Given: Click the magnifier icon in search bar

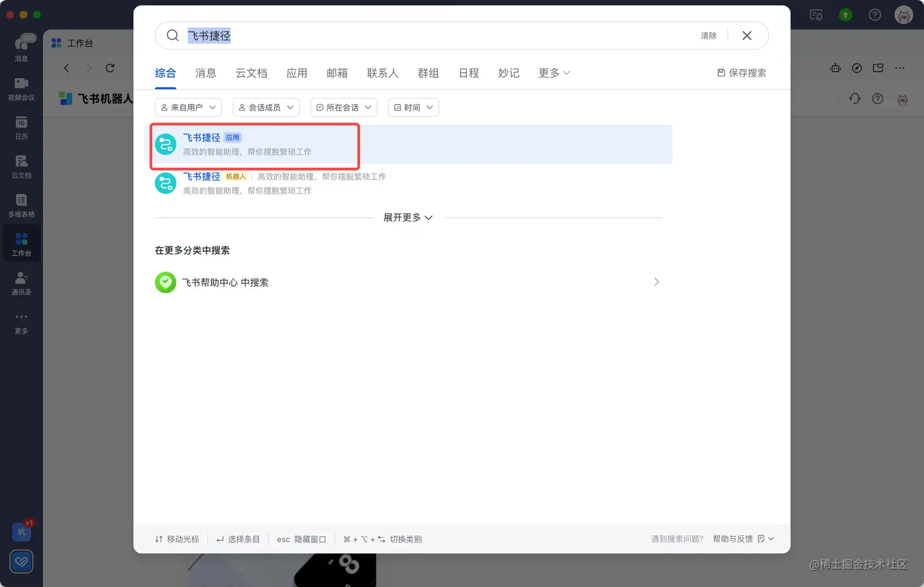Looking at the screenshot, I should pos(173,35).
